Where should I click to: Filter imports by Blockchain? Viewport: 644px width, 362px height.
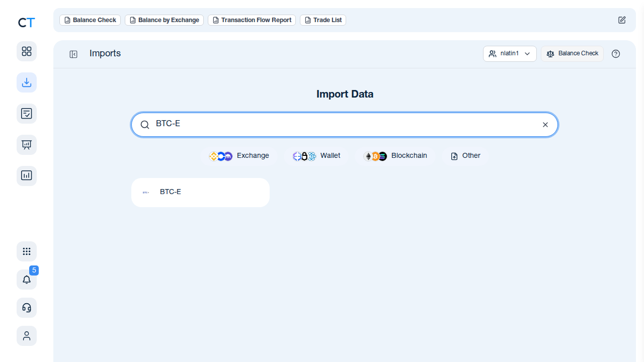pos(395,156)
